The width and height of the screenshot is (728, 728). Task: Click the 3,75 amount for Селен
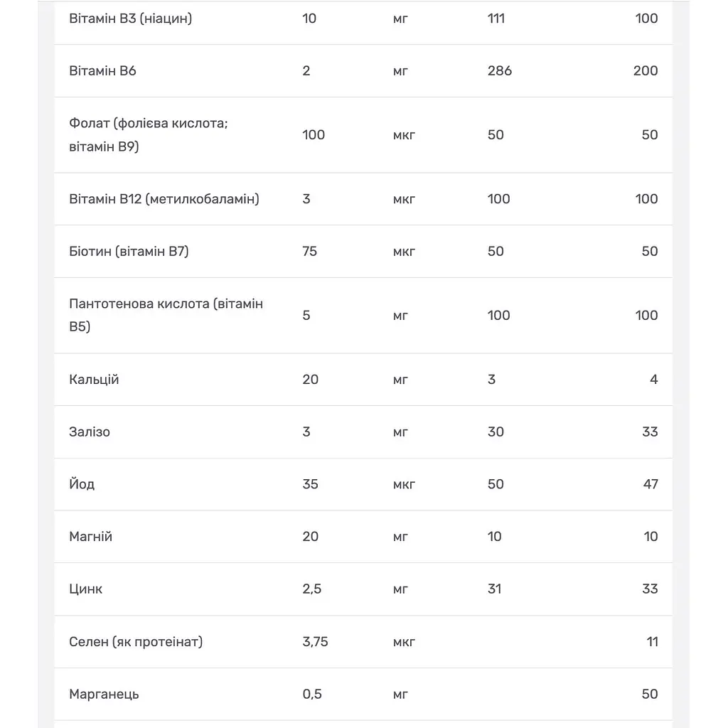tap(315, 642)
